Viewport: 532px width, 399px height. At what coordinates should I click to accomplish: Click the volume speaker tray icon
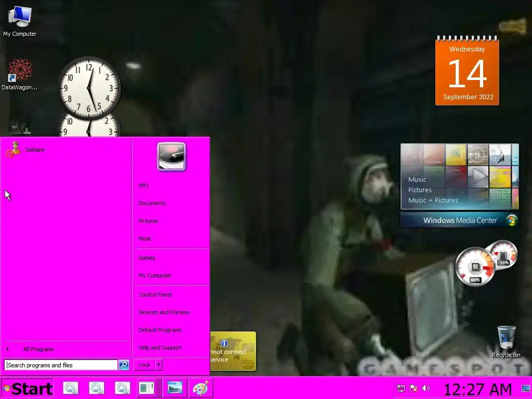(x=425, y=388)
